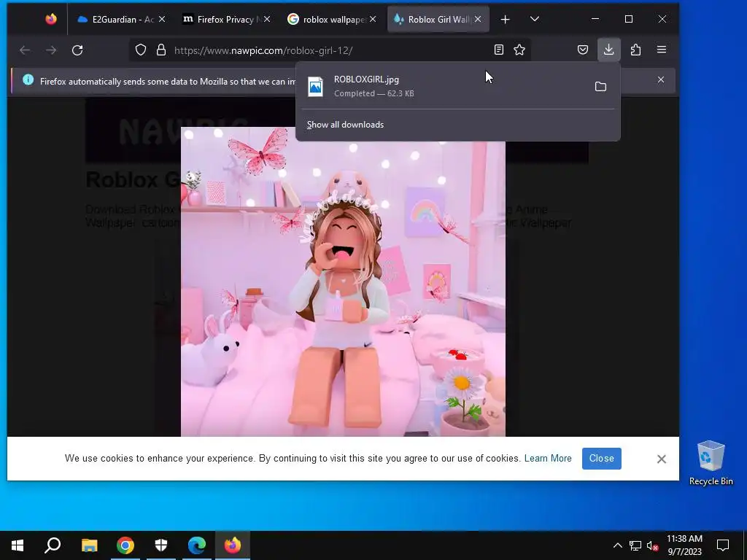Image resolution: width=747 pixels, height=560 pixels.
Task: Open the notification center icon
Action: point(723,545)
